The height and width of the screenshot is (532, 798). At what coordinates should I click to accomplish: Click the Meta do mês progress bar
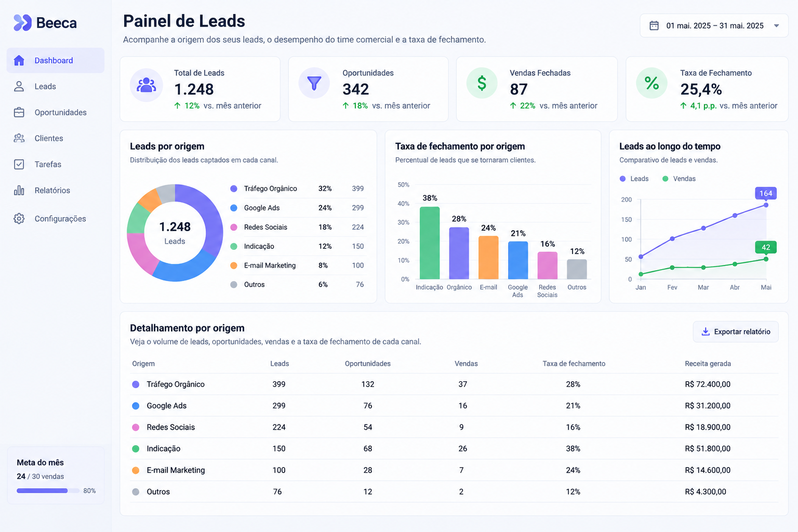48,490
